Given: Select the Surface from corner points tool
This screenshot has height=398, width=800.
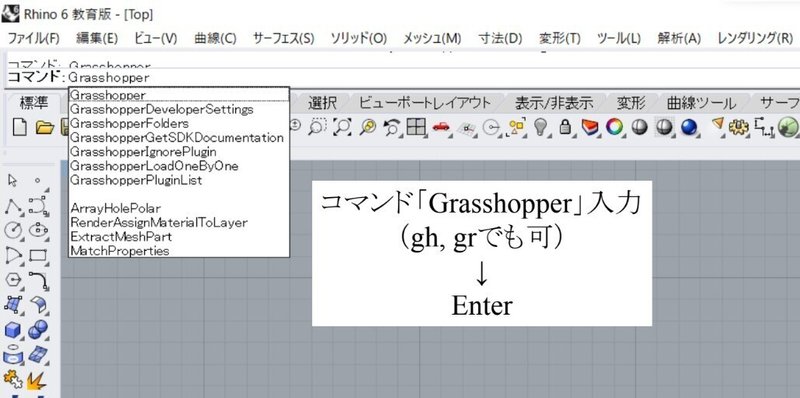Looking at the screenshot, I should (13, 305).
